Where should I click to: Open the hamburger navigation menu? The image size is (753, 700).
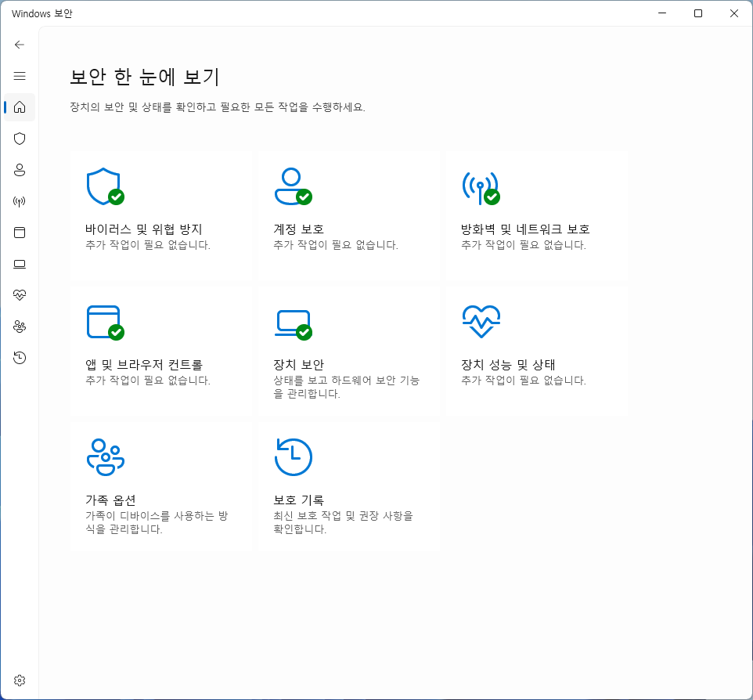coord(20,76)
